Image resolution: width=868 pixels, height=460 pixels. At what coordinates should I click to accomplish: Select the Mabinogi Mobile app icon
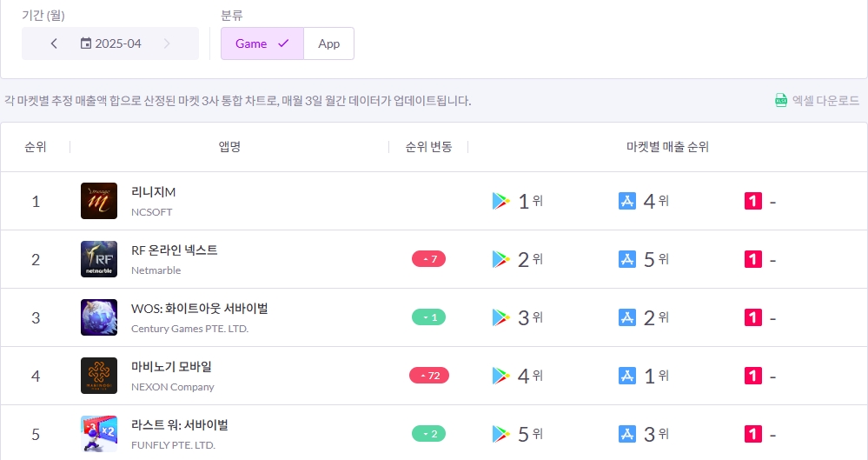98,376
